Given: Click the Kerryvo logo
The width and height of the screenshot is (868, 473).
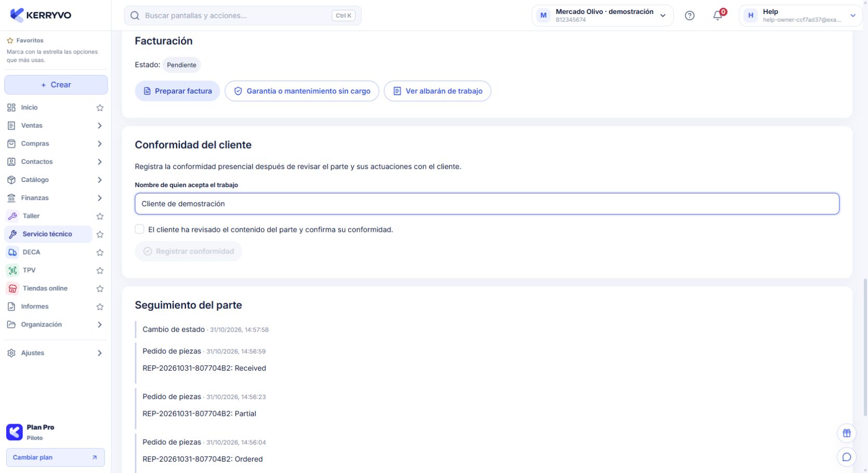Looking at the screenshot, I should [41, 15].
